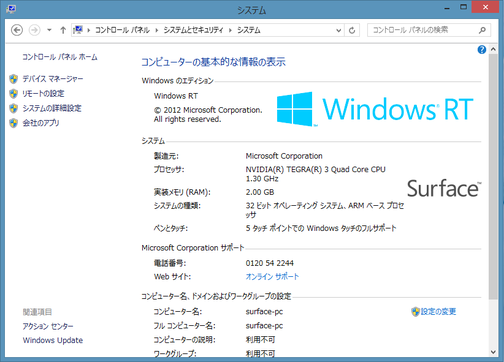Minimize the システム window
504x362 pixels.
[x=447, y=8]
